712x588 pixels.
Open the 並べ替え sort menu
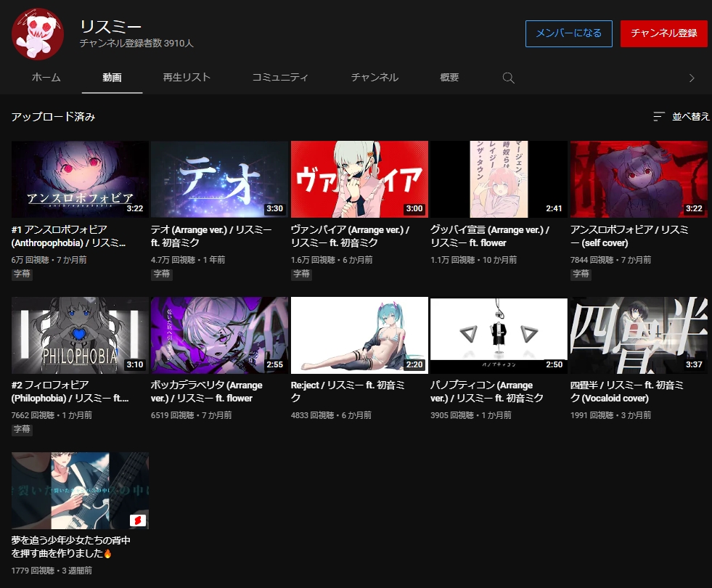click(x=681, y=117)
